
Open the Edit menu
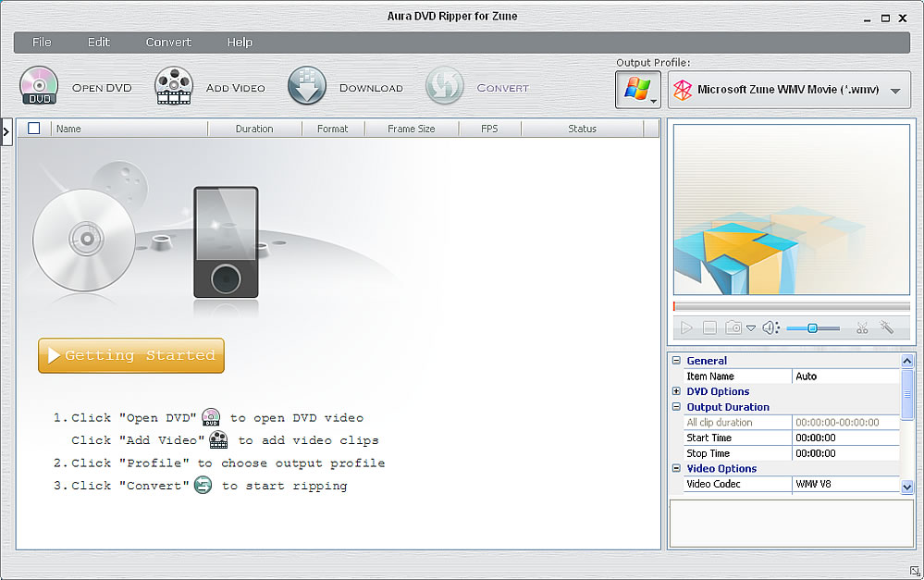click(98, 42)
